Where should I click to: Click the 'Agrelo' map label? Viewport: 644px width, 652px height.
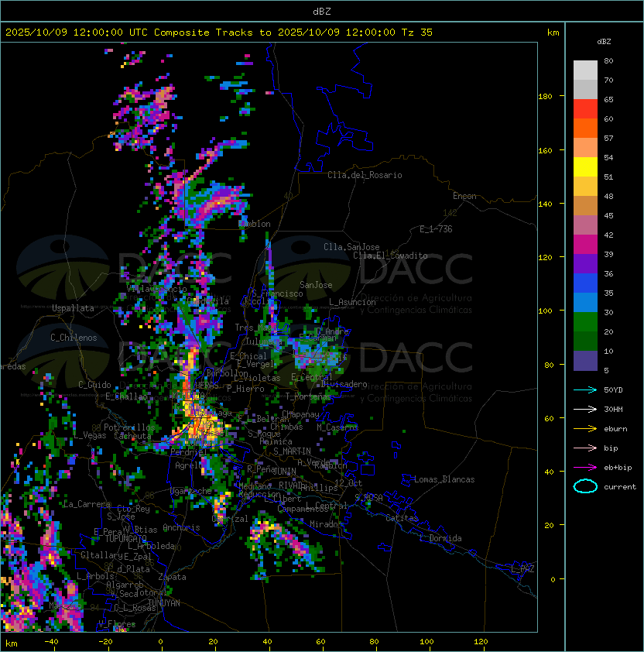pyautogui.click(x=189, y=465)
